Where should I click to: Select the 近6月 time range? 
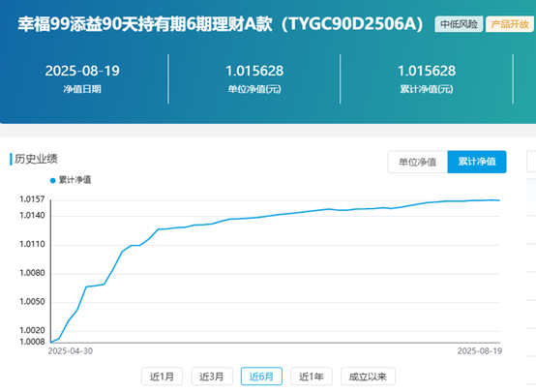tap(261, 377)
